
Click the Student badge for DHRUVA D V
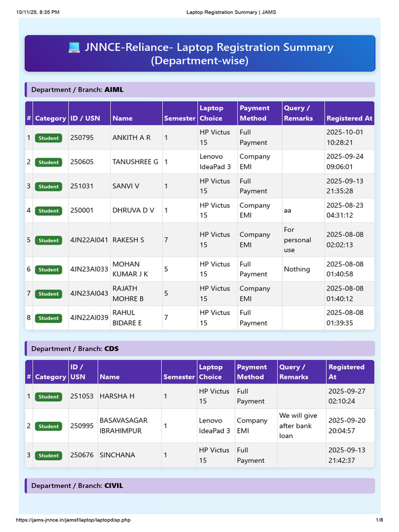[48, 211]
